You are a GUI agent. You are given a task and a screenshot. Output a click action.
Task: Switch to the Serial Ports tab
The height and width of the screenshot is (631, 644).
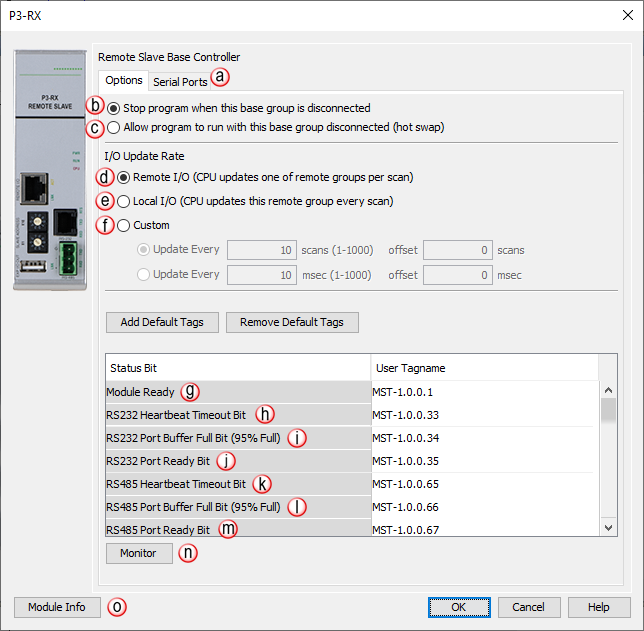pyautogui.click(x=180, y=82)
